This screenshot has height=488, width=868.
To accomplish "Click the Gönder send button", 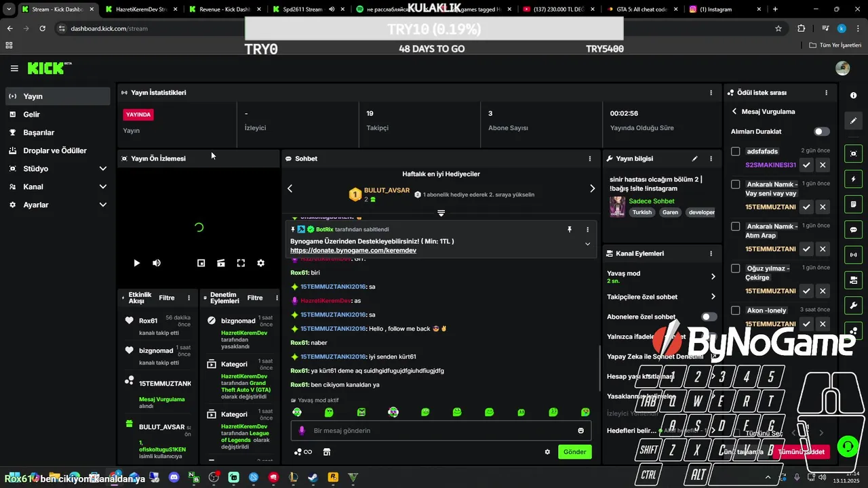I will pos(574,452).
